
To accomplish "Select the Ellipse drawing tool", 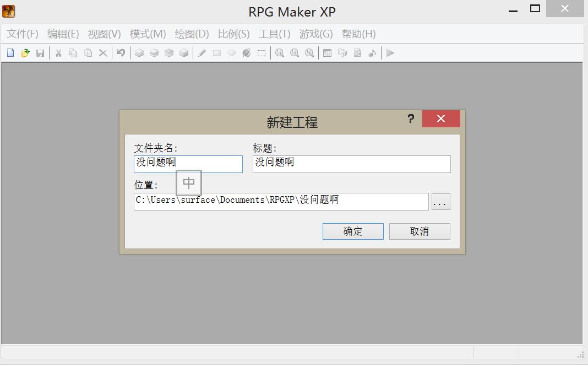I will pos(232,53).
